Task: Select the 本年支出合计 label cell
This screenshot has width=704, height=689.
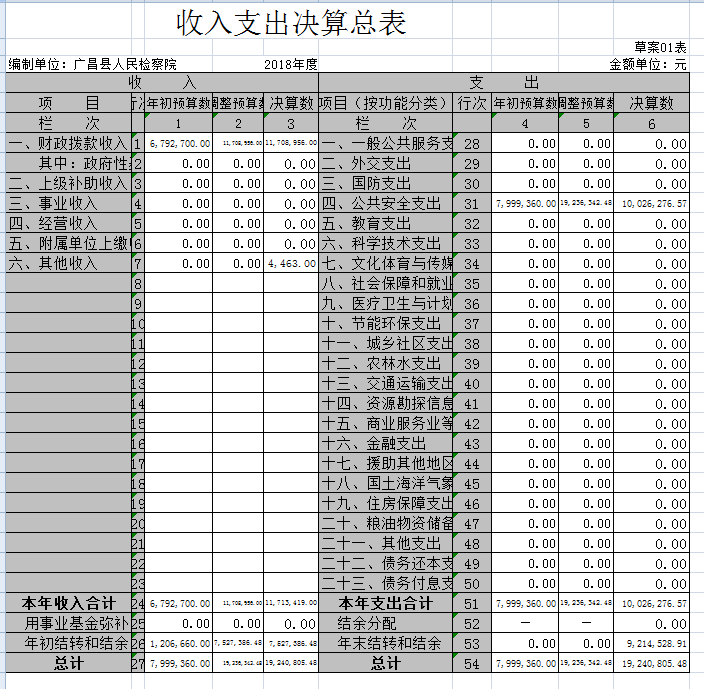Action: [386, 603]
